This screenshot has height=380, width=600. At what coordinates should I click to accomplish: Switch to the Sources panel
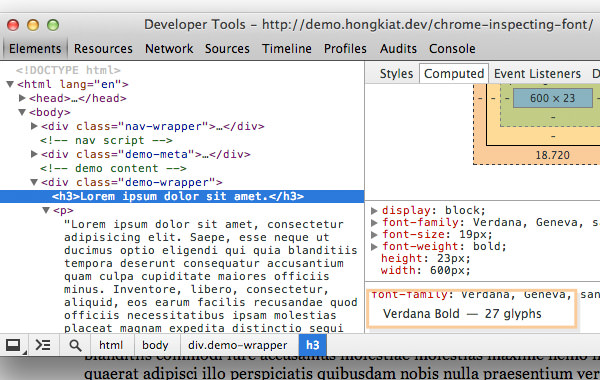[x=227, y=49]
